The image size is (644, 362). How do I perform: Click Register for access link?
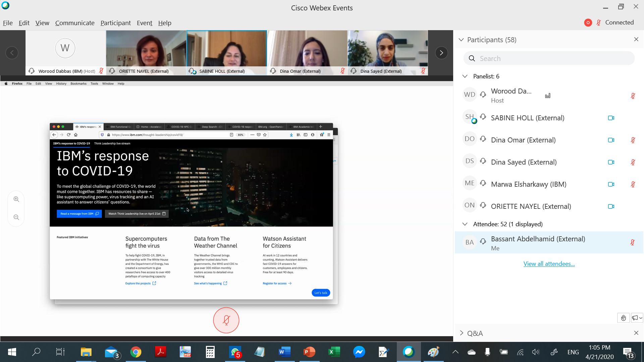pos(277,283)
